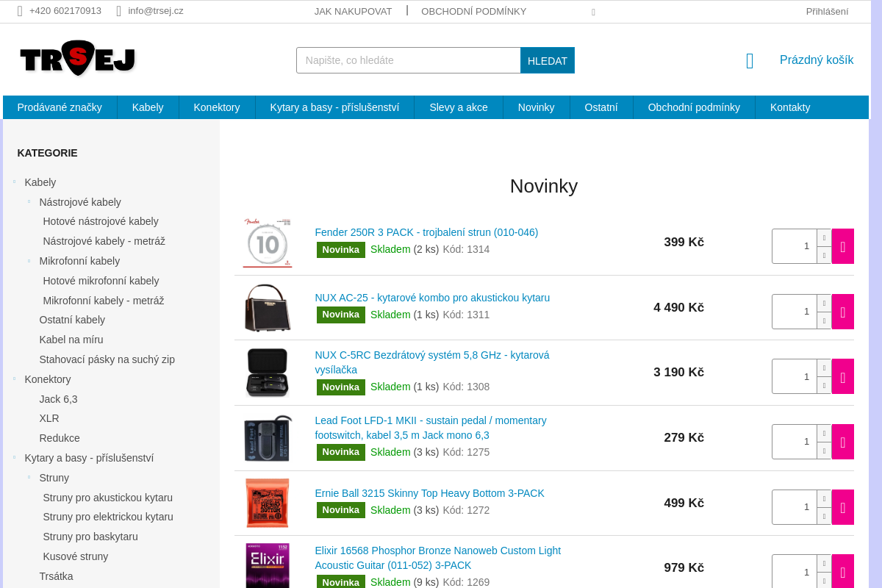Click phone number +420 602170913
The width and height of the screenshot is (882, 588).
[x=65, y=11]
